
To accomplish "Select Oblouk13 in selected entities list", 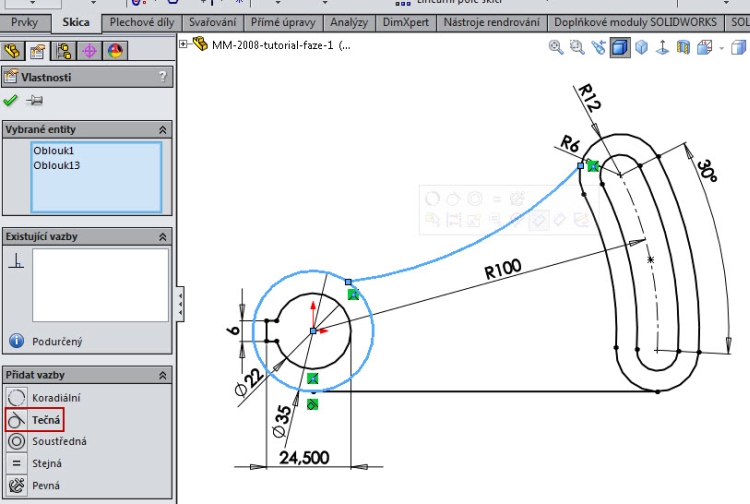I will coord(56,165).
